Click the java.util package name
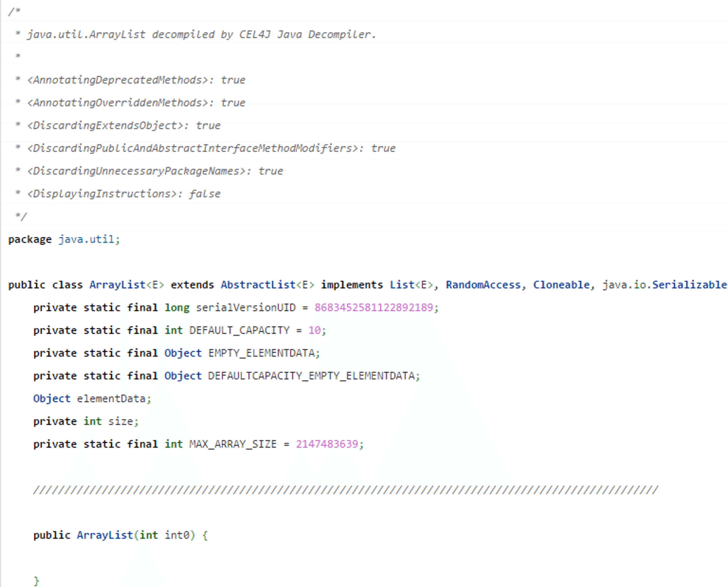The image size is (728, 587). coord(86,239)
